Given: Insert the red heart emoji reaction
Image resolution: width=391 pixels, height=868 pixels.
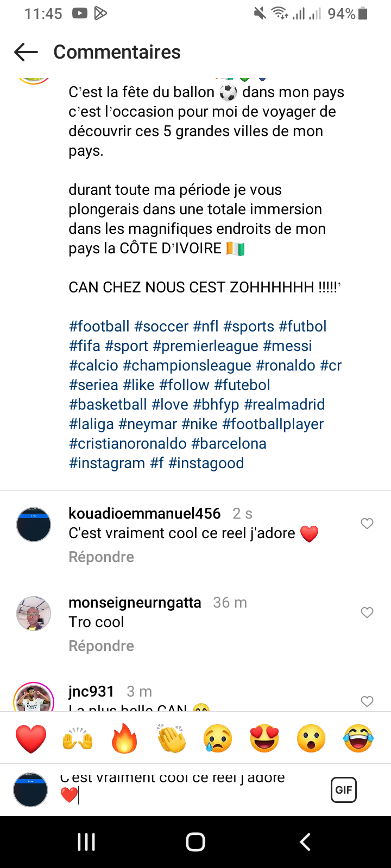Looking at the screenshot, I should click(31, 738).
